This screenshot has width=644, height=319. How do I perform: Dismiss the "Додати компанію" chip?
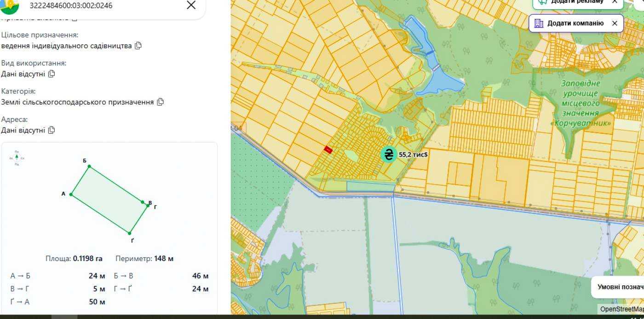tap(615, 23)
